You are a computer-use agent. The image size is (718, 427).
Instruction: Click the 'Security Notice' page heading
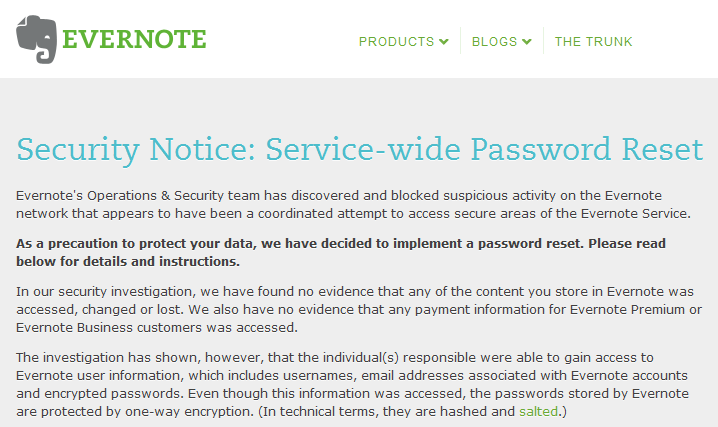(x=359, y=150)
